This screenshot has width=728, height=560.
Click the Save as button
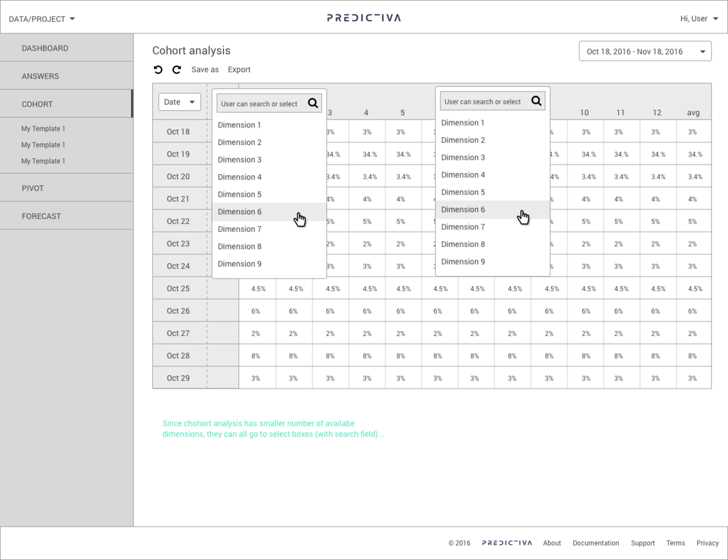(205, 69)
